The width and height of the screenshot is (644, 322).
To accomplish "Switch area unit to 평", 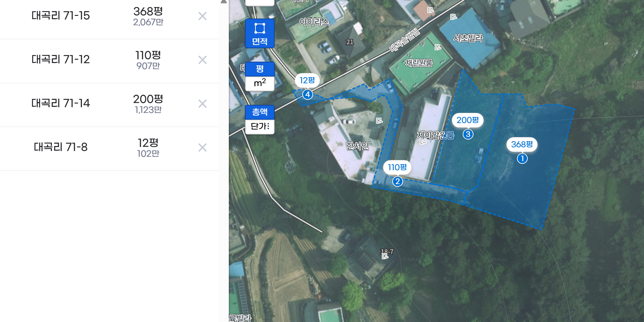I will (259, 69).
